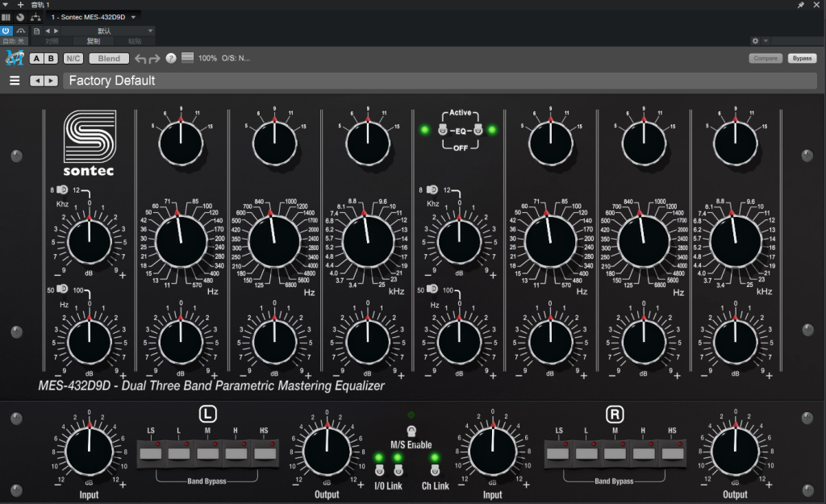
Task: Bypass the right channel LS band
Action: tap(558, 452)
